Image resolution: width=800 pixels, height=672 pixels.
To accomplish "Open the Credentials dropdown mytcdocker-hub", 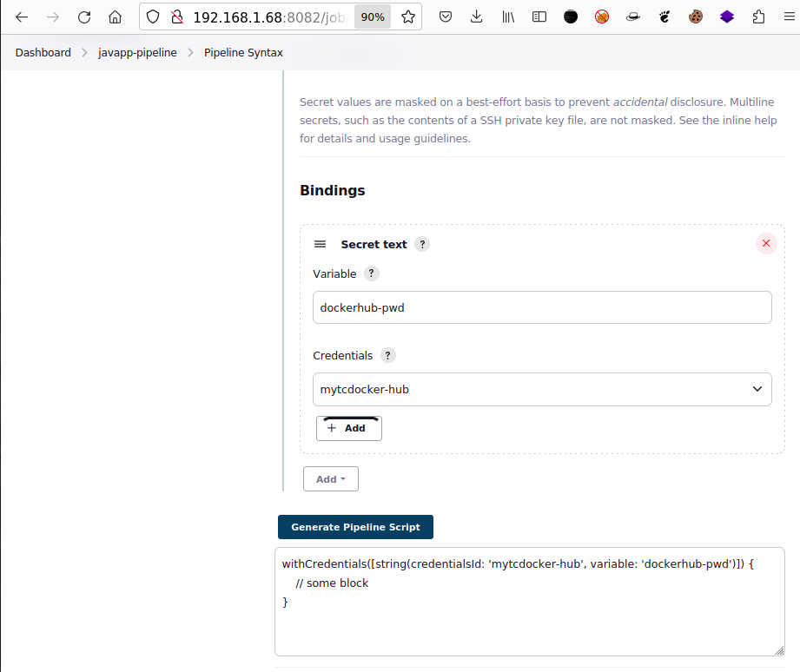I will pos(542,390).
